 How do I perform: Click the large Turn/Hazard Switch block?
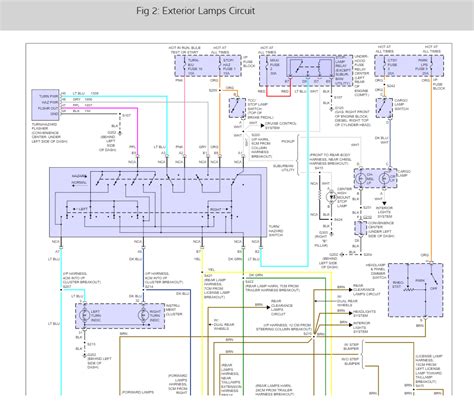[x=158, y=202]
